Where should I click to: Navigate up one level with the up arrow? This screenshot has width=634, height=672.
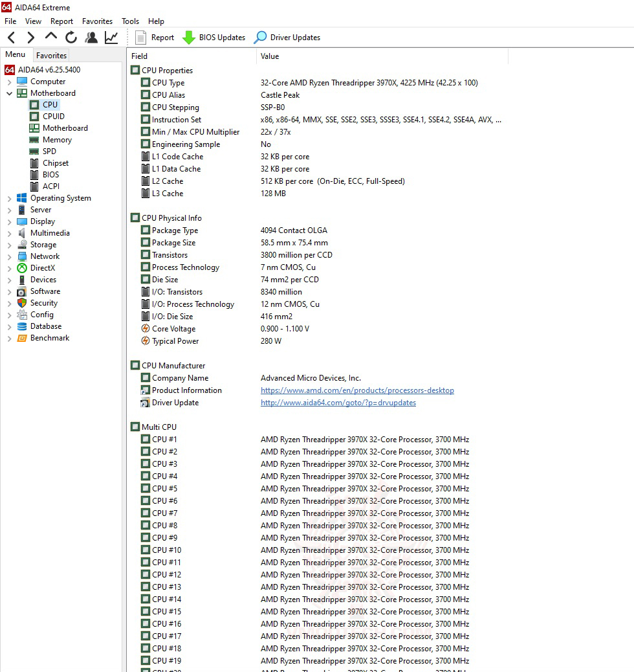(51, 37)
